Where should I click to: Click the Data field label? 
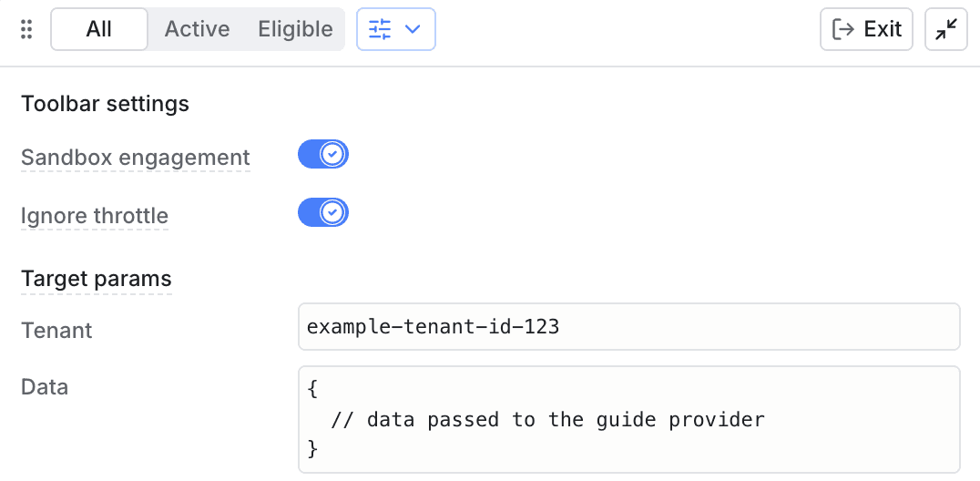point(45,387)
